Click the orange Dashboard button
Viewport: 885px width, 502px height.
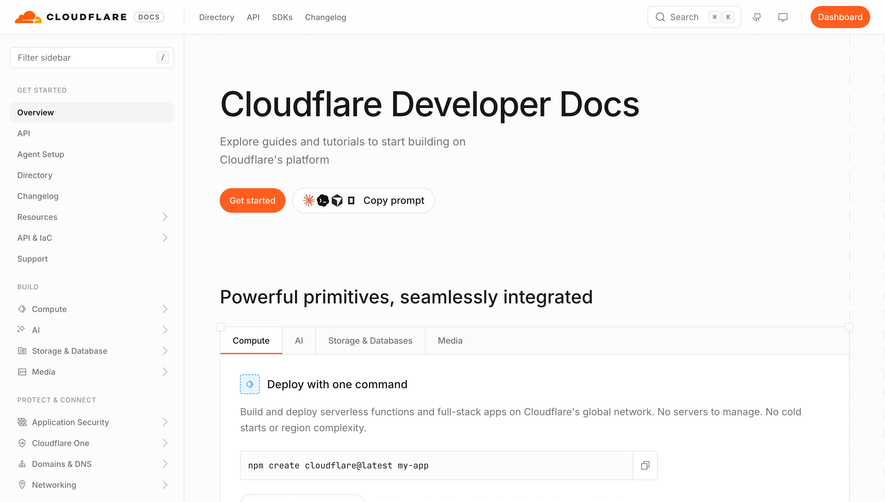tap(840, 17)
